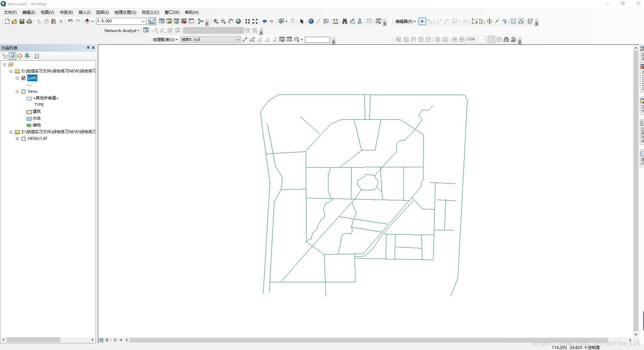Click the Go To XY icon
Image resolution: width=644 pixels, height=350 pixels.
(360, 21)
